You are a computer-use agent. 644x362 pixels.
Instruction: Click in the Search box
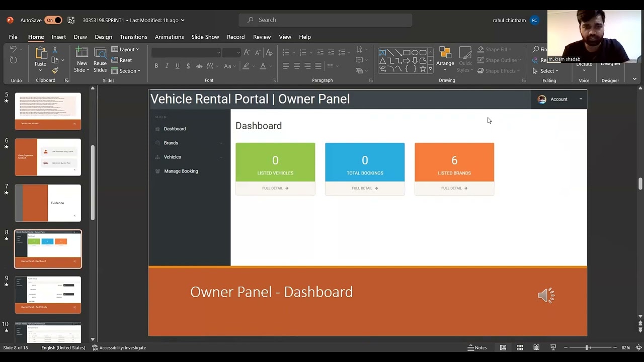326,20
